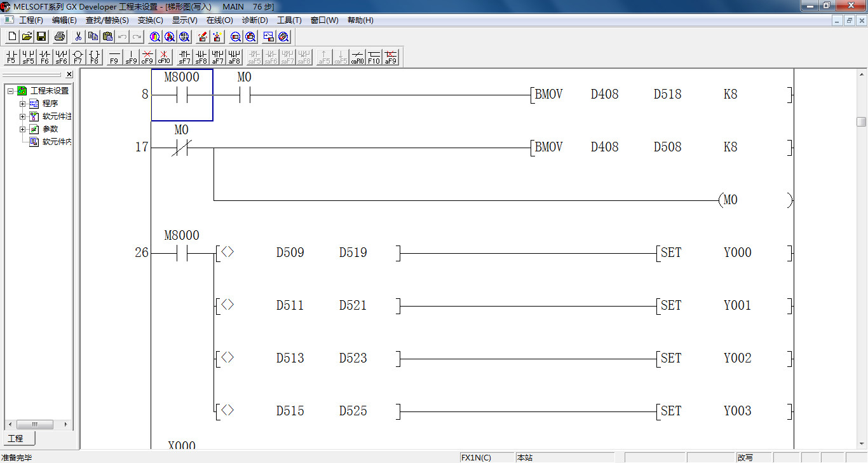Open the 工具(T) menu

[289, 20]
